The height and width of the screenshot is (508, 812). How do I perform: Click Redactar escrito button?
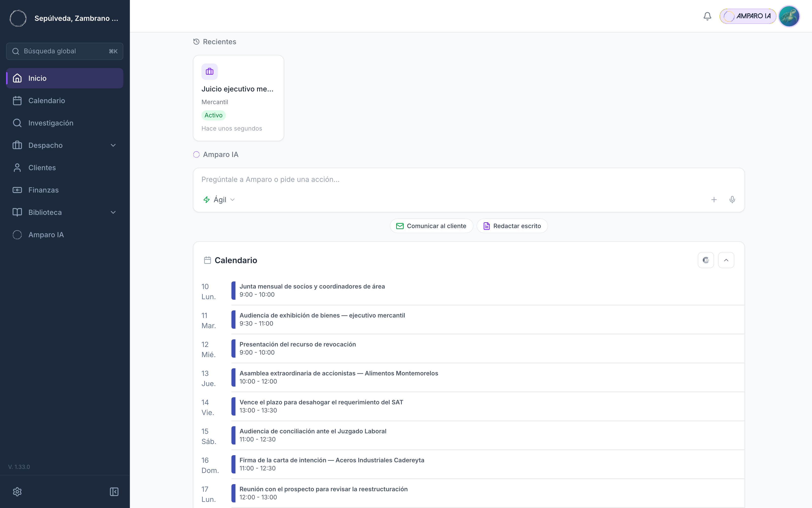click(512, 226)
